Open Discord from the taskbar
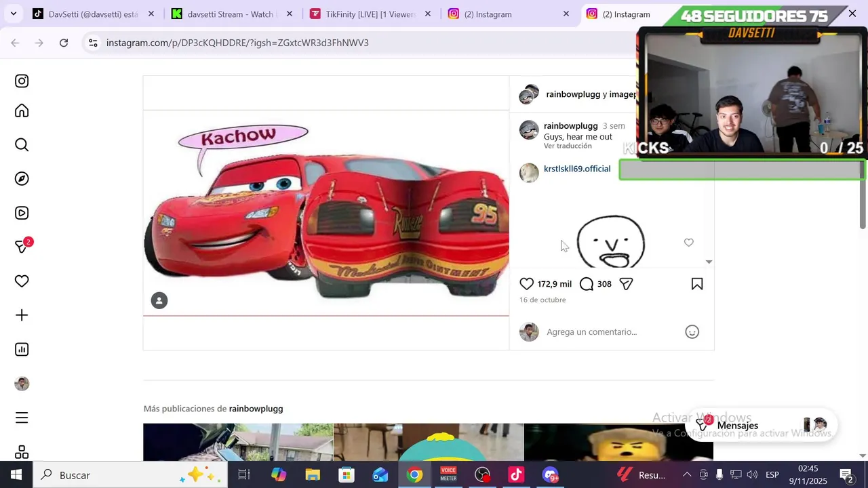The height and width of the screenshot is (488, 868). pos(550,475)
